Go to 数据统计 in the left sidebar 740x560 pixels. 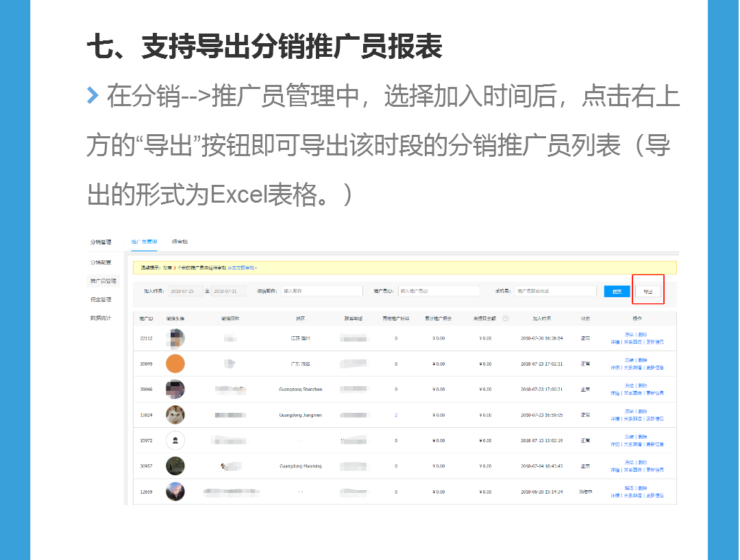[101, 318]
